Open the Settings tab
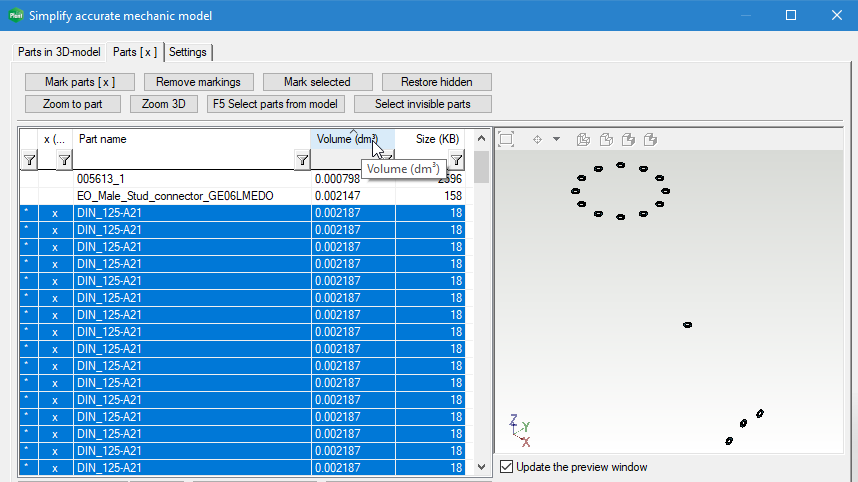The width and height of the screenshot is (858, 482). click(x=188, y=52)
